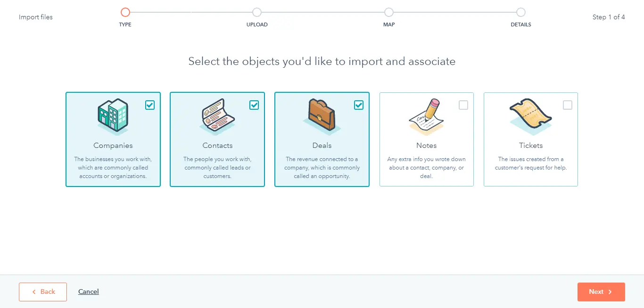Click the Contacts list icon
The image size is (644, 308).
point(217,116)
